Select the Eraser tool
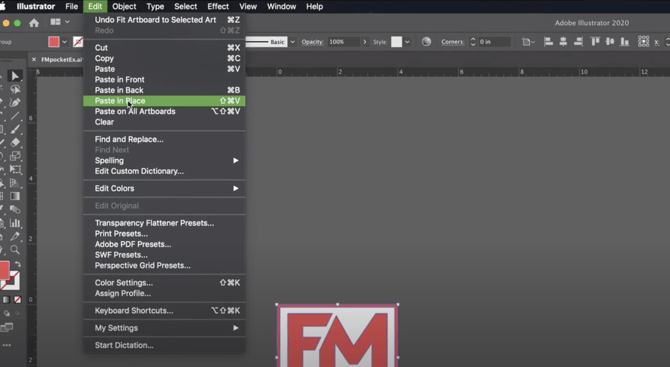 15,143
